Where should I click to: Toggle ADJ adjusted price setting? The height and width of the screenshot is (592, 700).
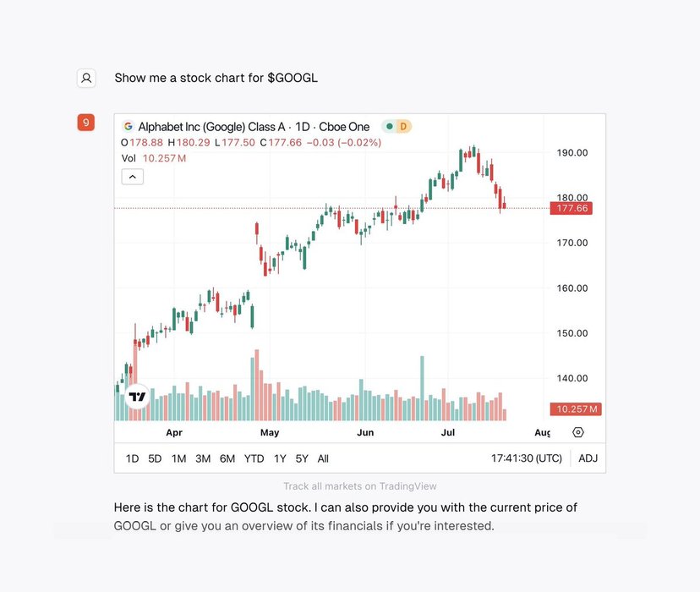click(x=588, y=458)
